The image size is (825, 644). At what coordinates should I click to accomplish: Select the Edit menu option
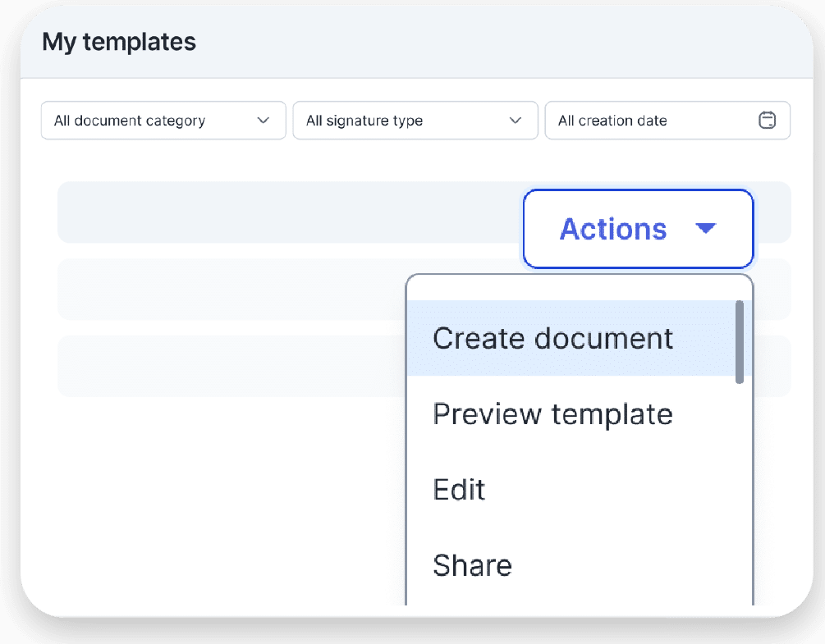pos(460,490)
